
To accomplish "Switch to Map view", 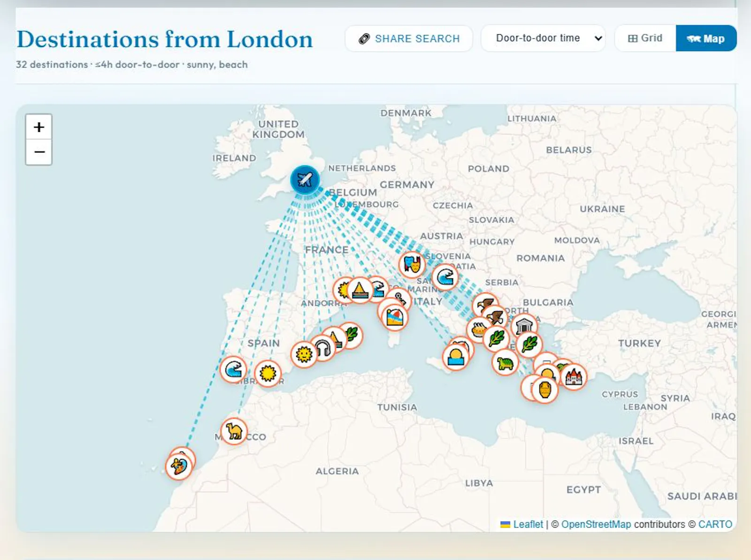I will pos(706,38).
